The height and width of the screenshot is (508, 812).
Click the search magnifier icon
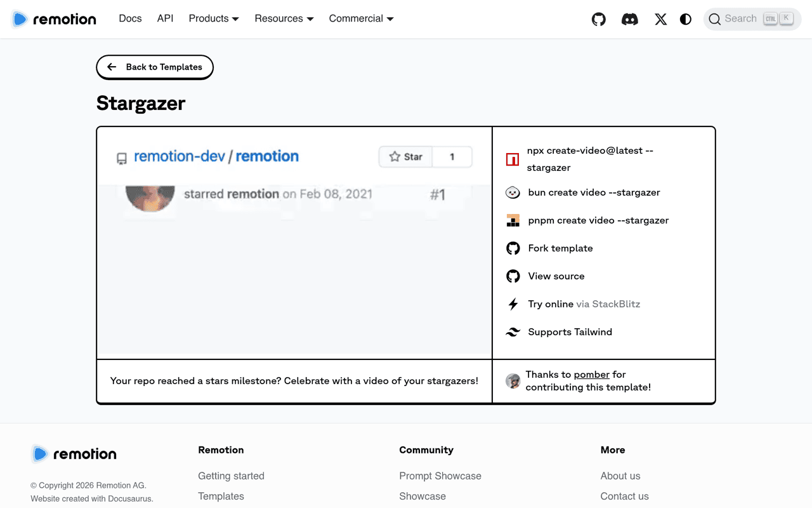coord(715,19)
